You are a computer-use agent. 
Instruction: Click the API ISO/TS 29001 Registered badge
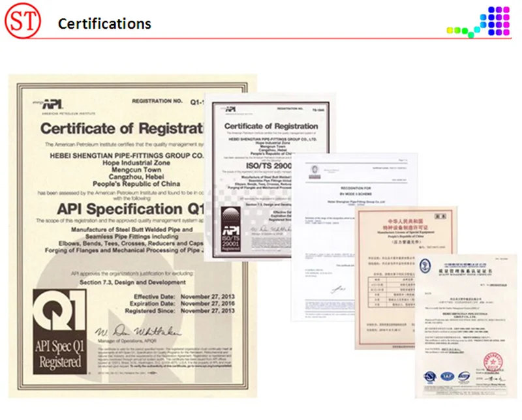point(230,230)
